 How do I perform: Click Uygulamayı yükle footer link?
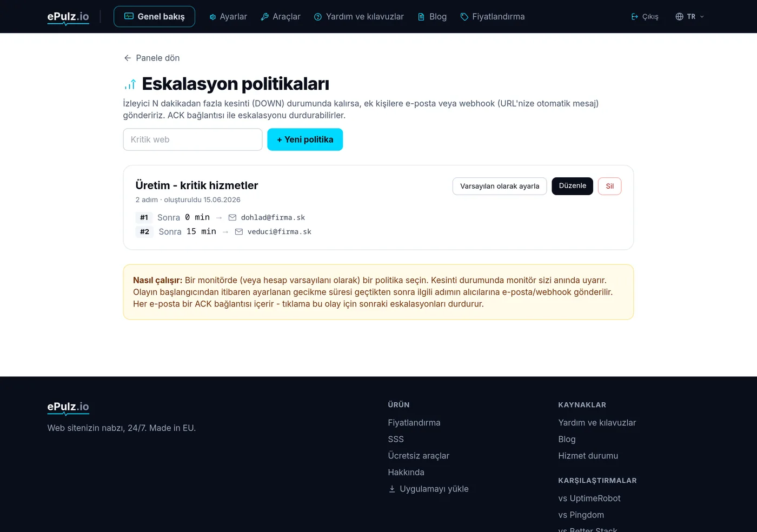coord(428,489)
